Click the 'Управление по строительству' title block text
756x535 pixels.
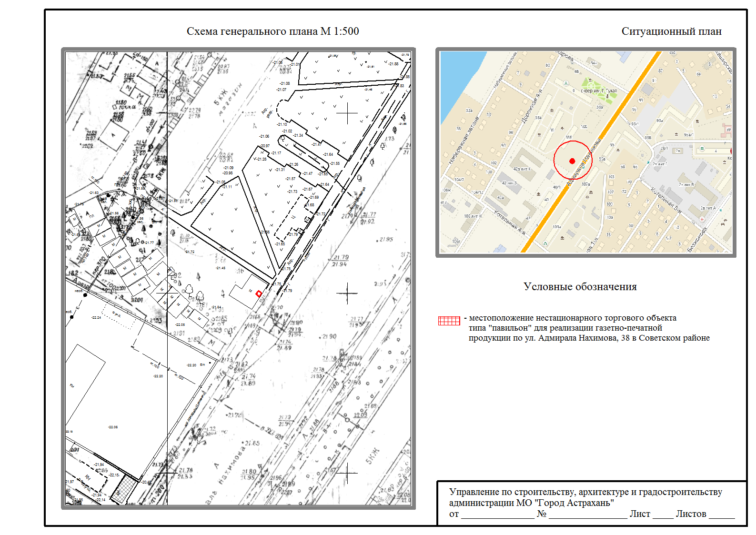tap(585, 497)
